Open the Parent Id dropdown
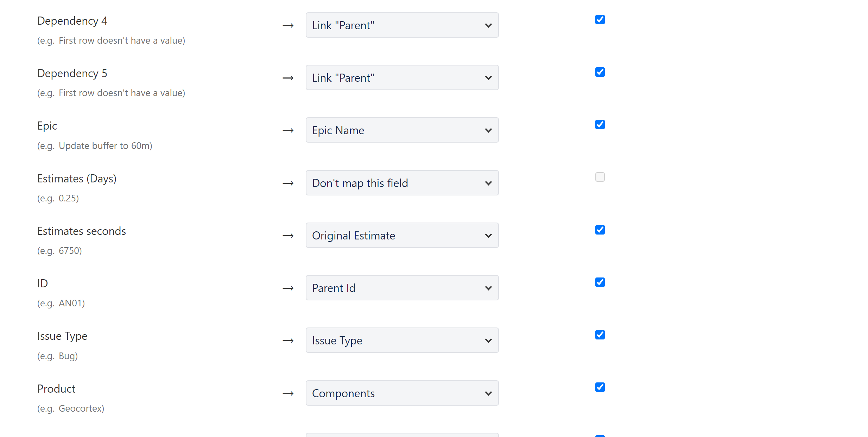868x437 pixels. (x=402, y=288)
